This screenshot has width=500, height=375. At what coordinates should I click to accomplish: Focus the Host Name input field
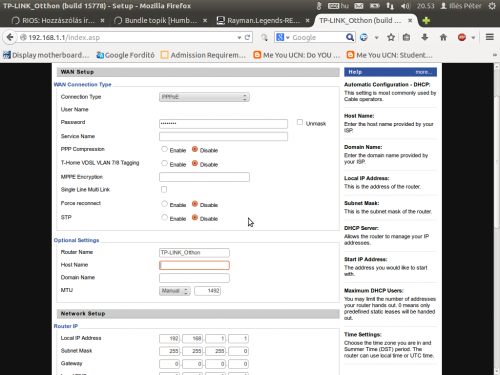[194, 265]
